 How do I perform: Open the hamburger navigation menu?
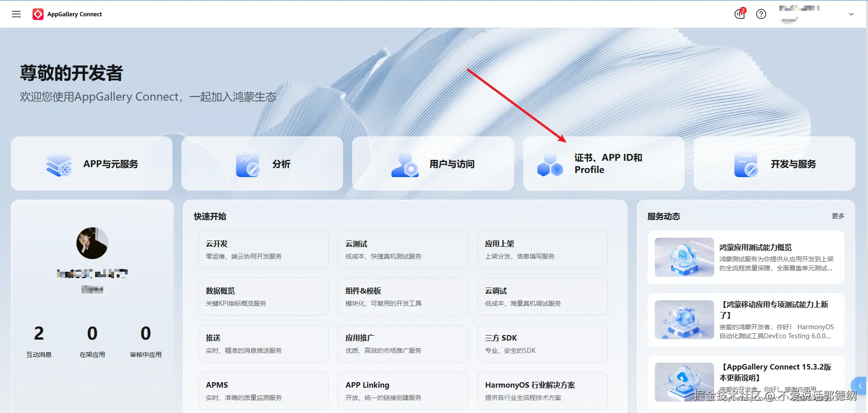pos(16,14)
